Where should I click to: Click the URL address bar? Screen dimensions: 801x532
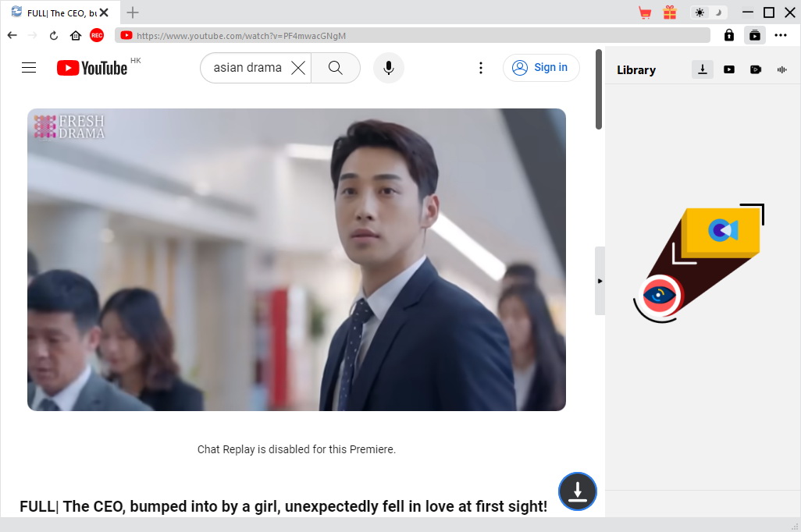pyautogui.click(x=413, y=35)
